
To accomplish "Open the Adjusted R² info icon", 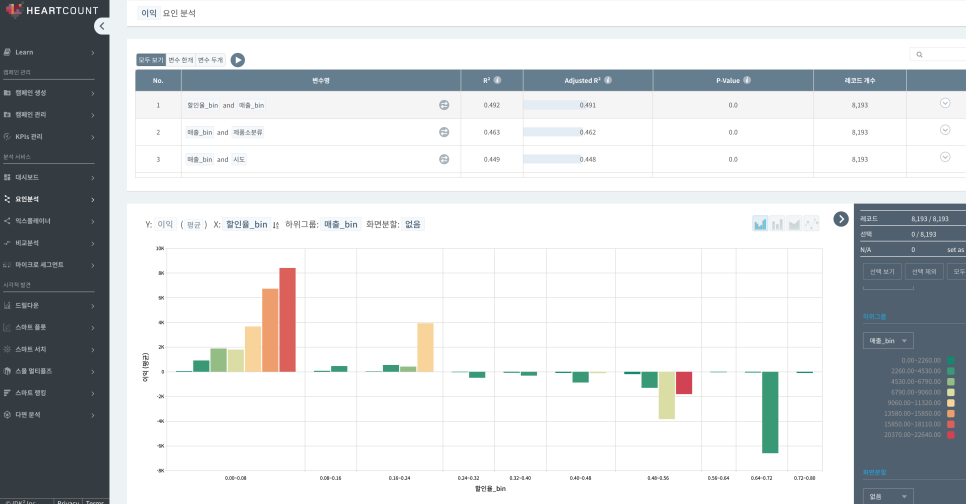I will (608, 80).
